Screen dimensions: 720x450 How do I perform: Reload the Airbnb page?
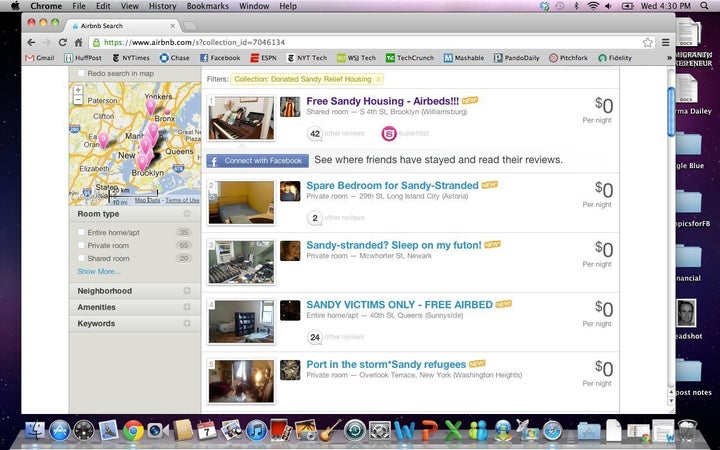point(62,42)
